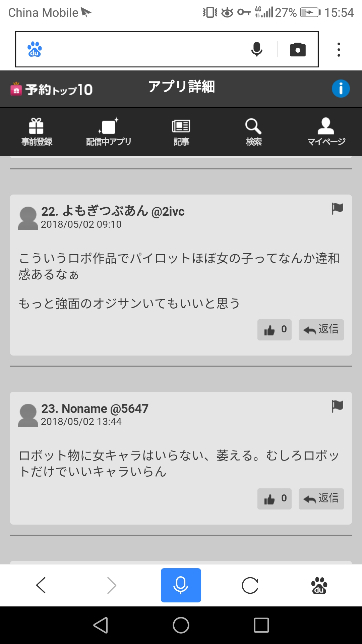Tap the microphone icon in search bar
362x644 pixels.
click(x=257, y=49)
